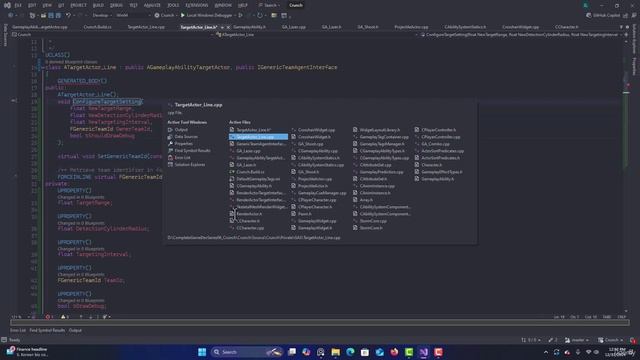Select Character.h in Active Files list
Image resolution: width=640 pixels, height=360 pixels.
click(x=428, y=165)
